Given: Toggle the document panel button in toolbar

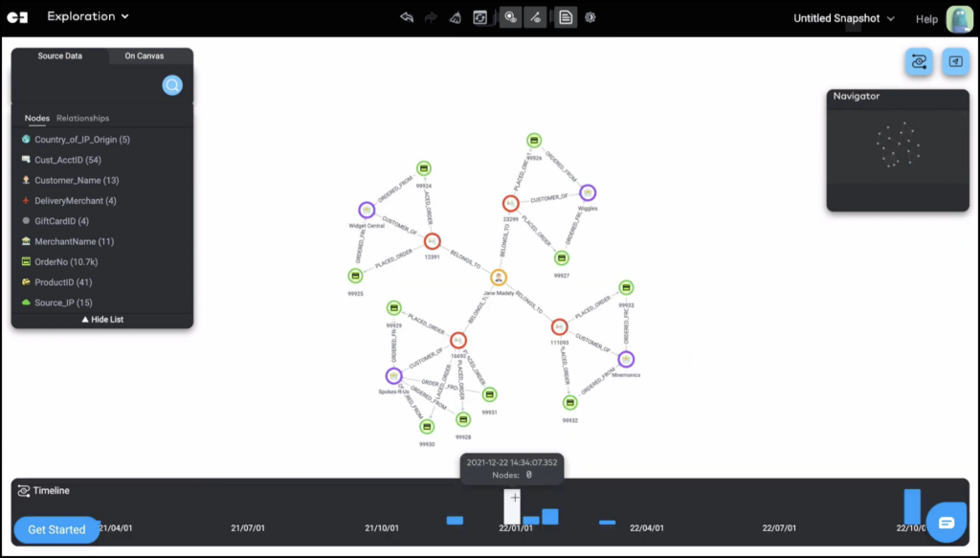Looking at the screenshot, I should pos(566,17).
